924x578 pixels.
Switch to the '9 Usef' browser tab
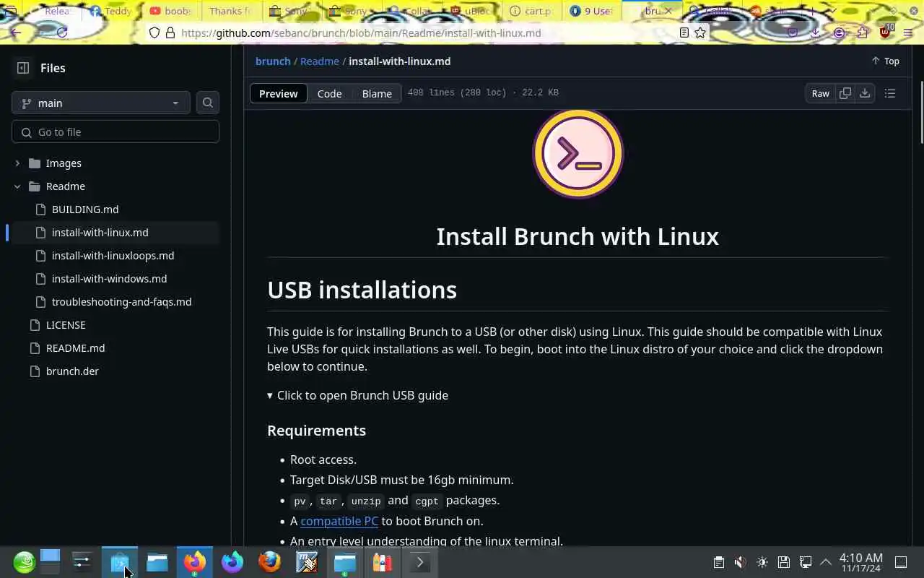(x=592, y=11)
